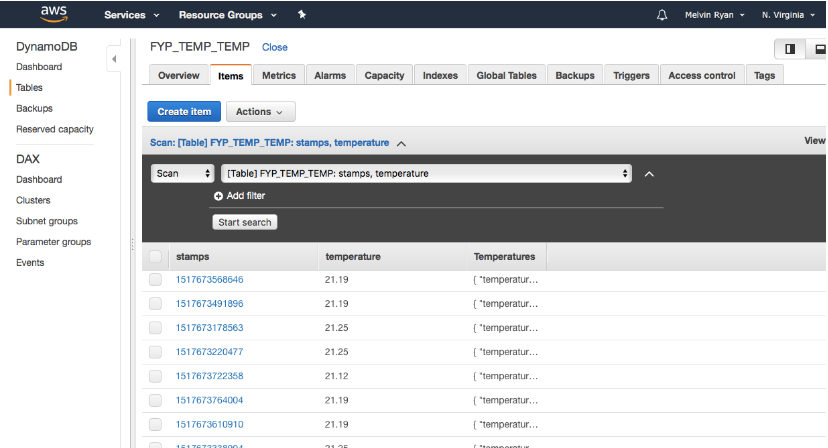This screenshot has width=828, height=448.
Task: Open Reserved capacity in sidebar
Action: pos(55,129)
